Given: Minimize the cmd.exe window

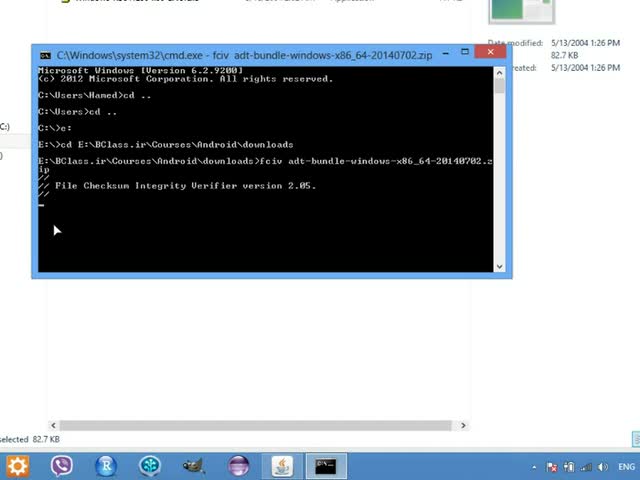Looking at the screenshot, I should pos(446,53).
